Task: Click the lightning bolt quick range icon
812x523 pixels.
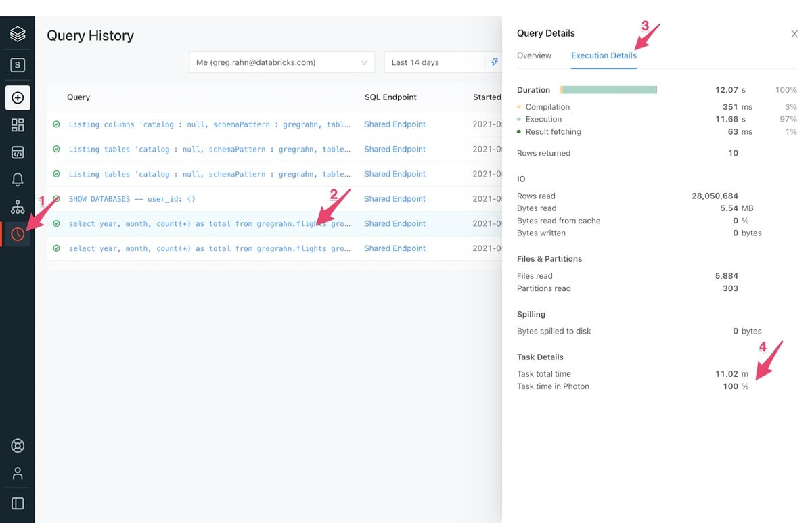Action: [x=495, y=62]
